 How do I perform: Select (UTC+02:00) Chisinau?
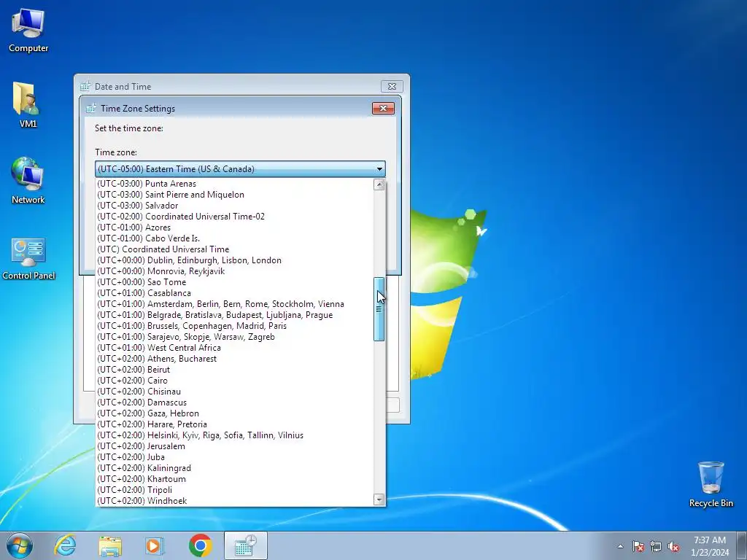pyautogui.click(x=235, y=392)
